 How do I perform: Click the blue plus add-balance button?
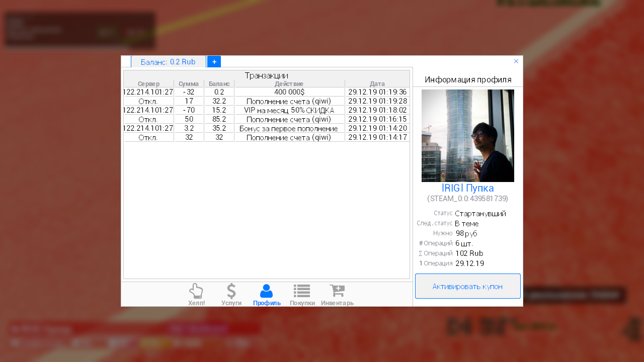click(x=214, y=62)
